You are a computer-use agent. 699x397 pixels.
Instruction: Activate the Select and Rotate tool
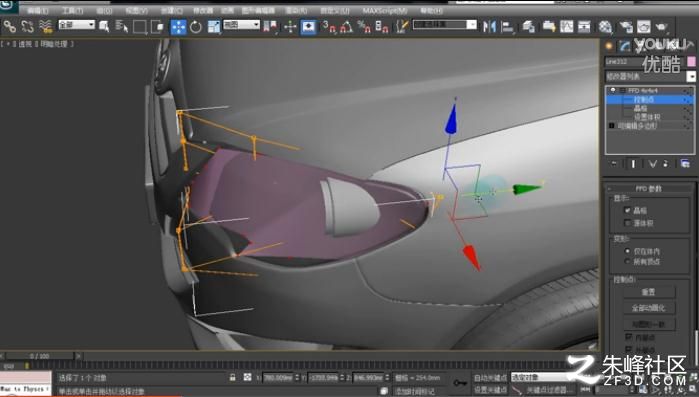click(x=196, y=27)
